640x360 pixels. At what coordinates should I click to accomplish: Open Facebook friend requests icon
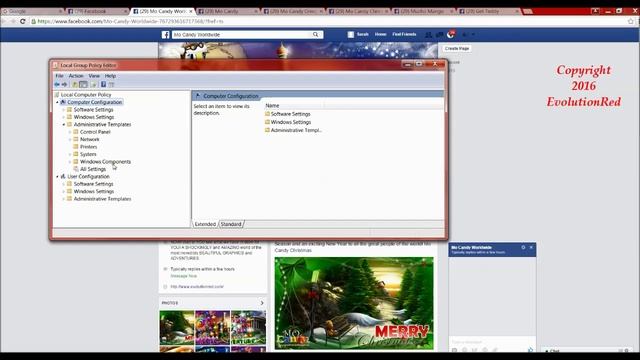tap(428, 35)
